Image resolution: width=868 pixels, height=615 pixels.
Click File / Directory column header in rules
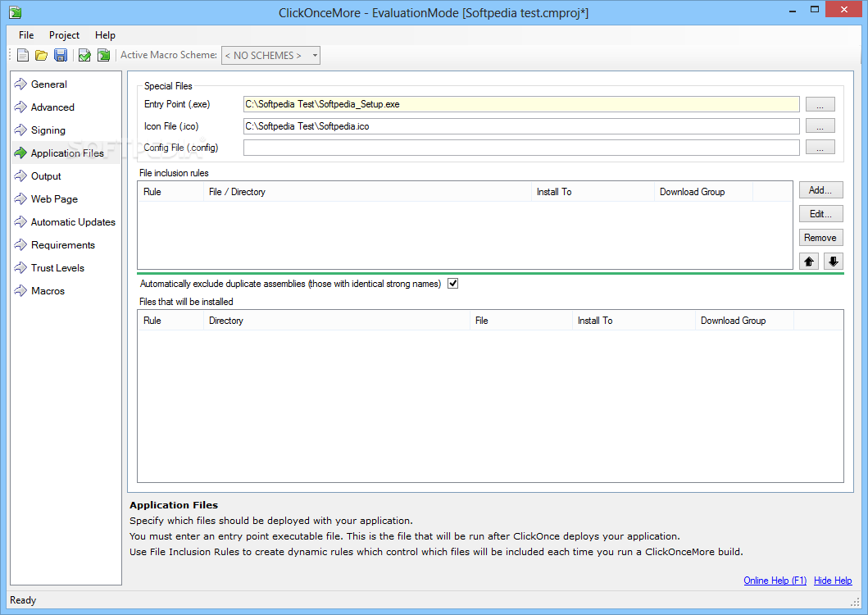click(367, 192)
